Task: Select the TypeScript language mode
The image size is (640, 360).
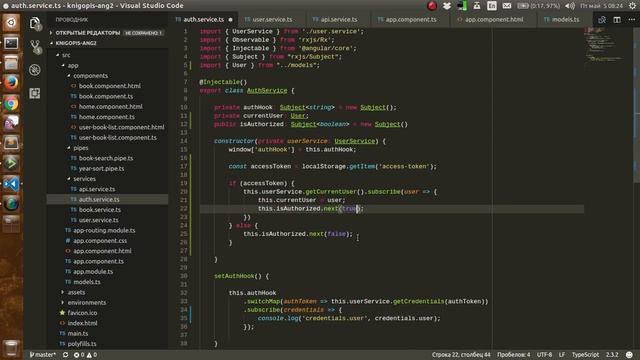Action: pyautogui.click(x=585, y=355)
